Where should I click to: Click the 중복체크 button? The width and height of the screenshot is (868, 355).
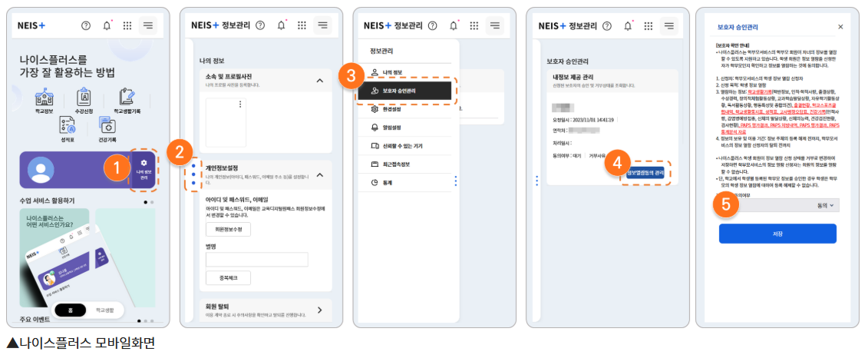228,278
